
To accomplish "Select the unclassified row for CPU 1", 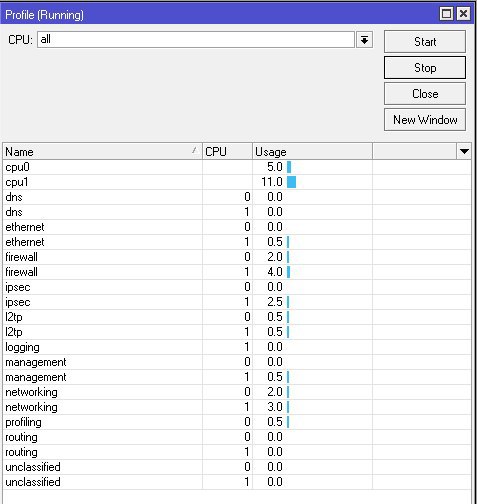I will 237,482.
